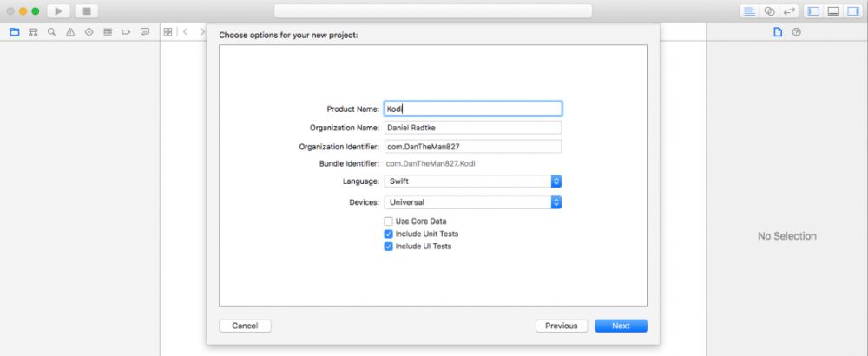The height and width of the screenshot is (356, 868).
Task: Uncheck Include Unit Tests
Action: [388, 234]
